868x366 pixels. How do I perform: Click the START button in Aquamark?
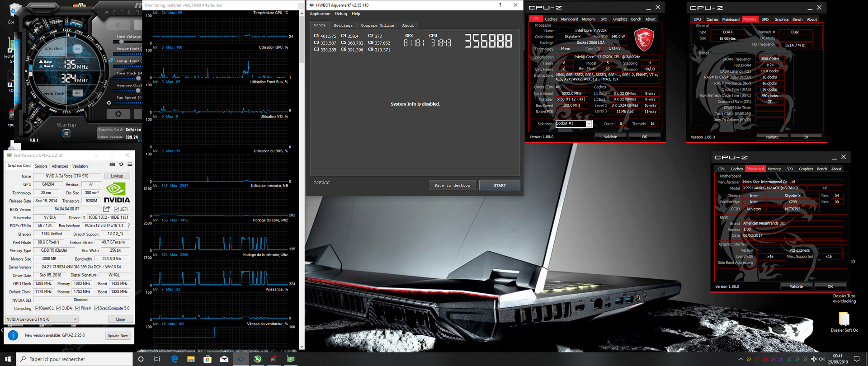(500, 185)
